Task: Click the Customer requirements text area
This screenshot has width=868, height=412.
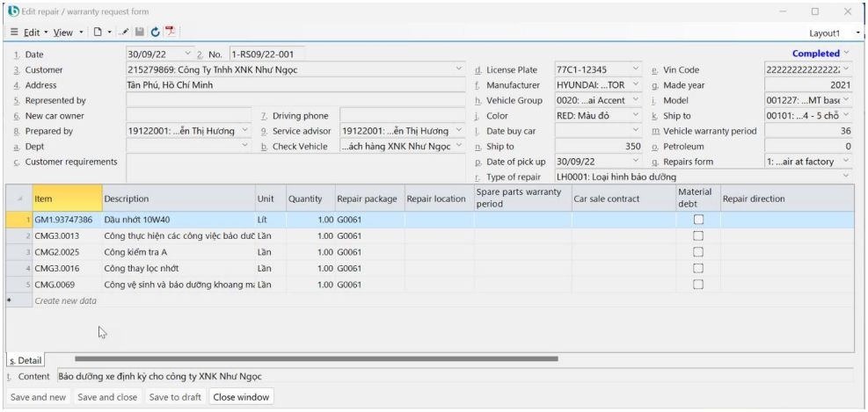Action: (295, 169)
